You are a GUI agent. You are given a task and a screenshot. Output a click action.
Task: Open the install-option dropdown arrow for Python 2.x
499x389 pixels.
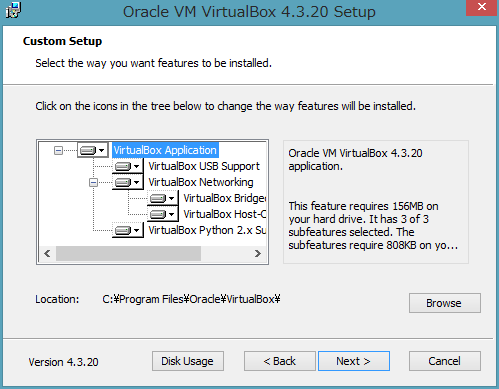coord(137,230)
